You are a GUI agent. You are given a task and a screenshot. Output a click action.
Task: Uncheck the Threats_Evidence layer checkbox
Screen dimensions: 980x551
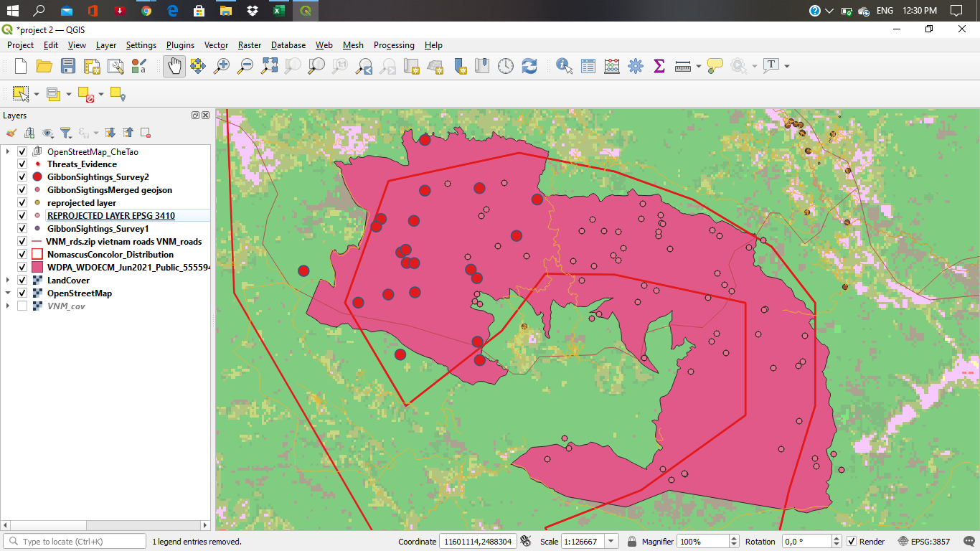pyautogui.click(x=22, y=164)
